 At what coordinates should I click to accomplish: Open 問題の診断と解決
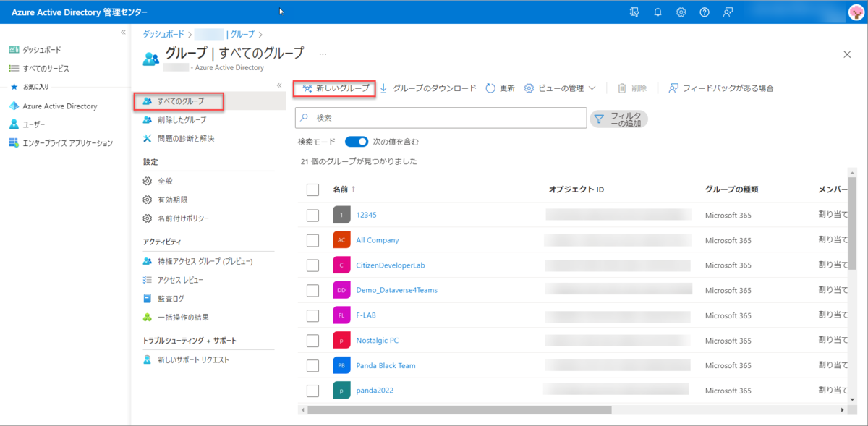pos(186,138)
